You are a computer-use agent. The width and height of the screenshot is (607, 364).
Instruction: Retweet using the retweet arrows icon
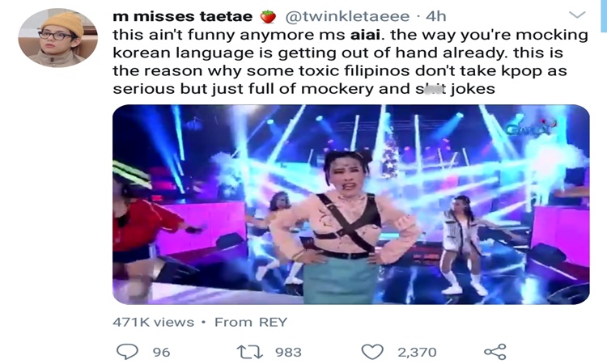point(250,352)
